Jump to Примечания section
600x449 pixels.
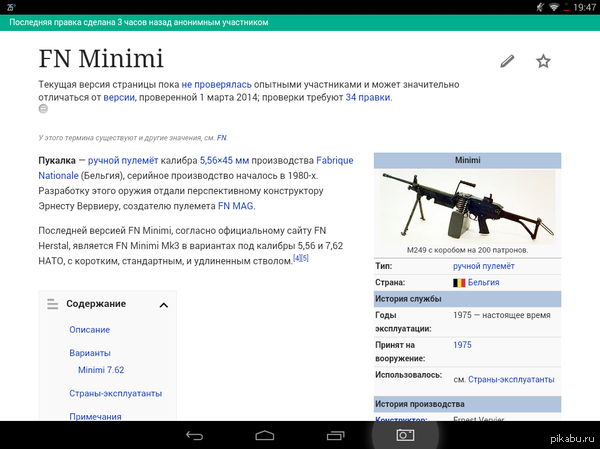(x=95, y=416)
